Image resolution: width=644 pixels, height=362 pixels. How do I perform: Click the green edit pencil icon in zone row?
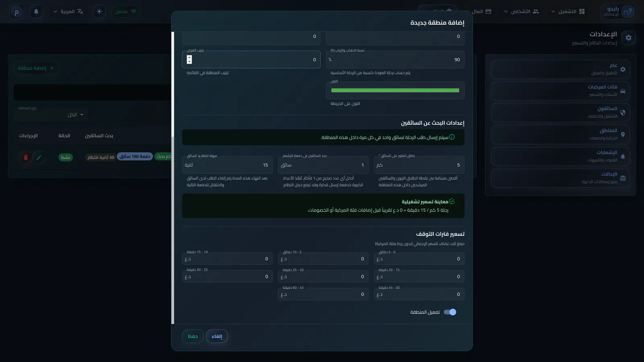pos(39,157)
